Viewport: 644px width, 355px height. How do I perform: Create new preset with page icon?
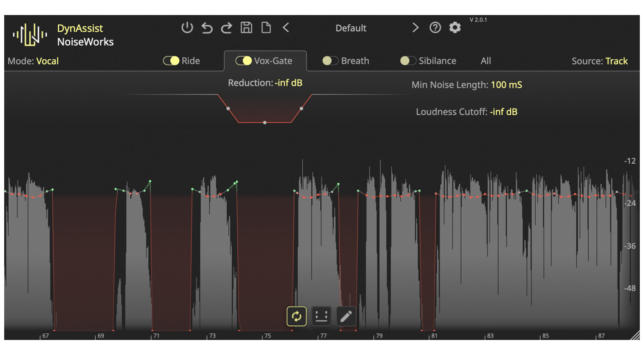pyautogui.click(x=266, y=28)
